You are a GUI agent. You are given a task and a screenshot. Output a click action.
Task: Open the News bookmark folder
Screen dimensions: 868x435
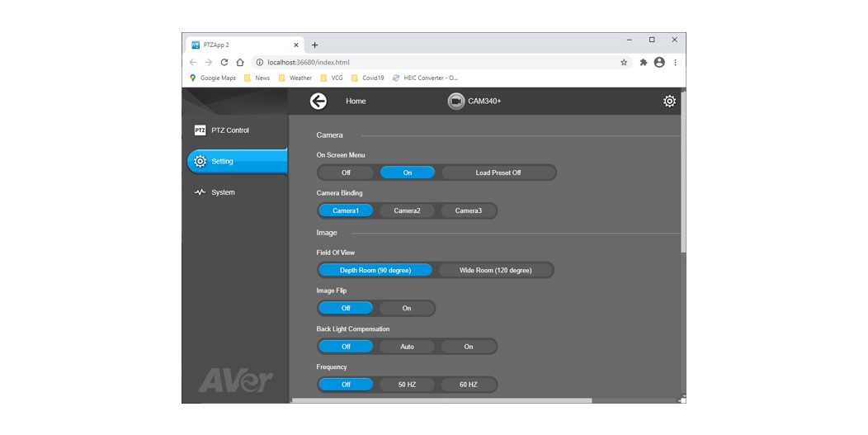pyautogui.click(x=257, y=78)
